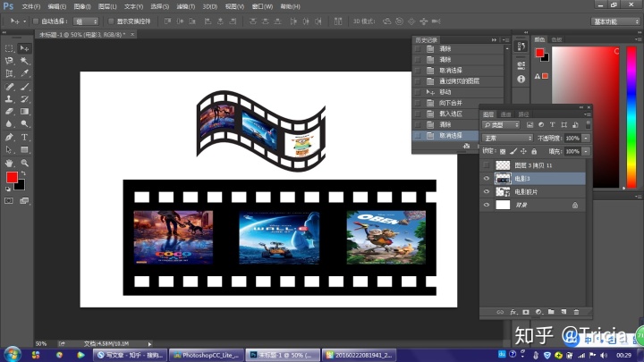Select the 通过拷贝的图层 history state
This screenshot has height=362, width=644.
tap(458, 81)
